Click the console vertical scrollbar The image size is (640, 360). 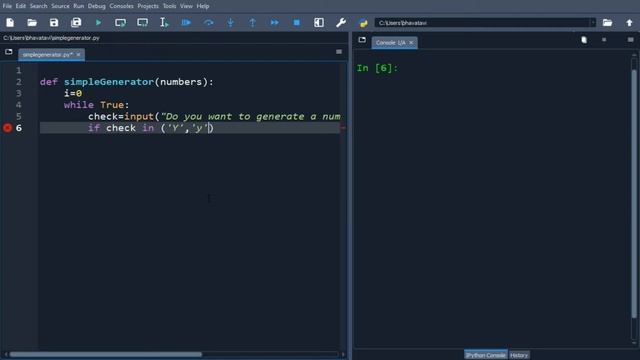click(x=634, y=193)
